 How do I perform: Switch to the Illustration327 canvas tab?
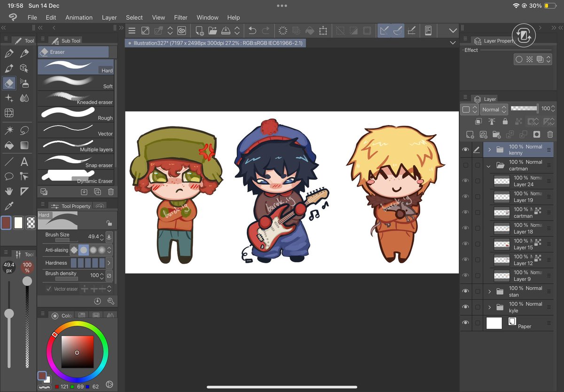[x=216, y=43]
